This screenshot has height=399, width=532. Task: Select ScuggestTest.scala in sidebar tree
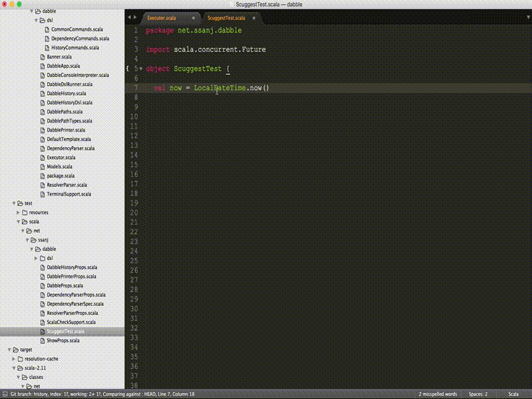(x=65, y=332)
